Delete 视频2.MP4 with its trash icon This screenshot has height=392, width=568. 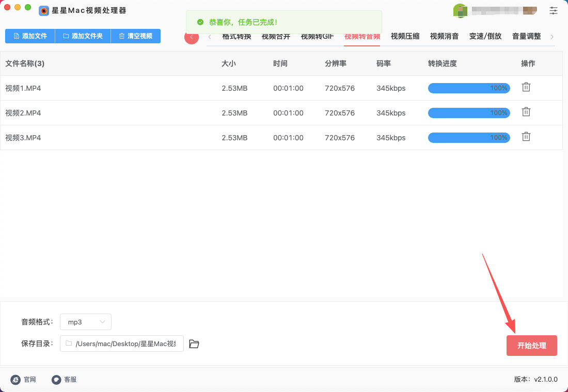(526, 112)
